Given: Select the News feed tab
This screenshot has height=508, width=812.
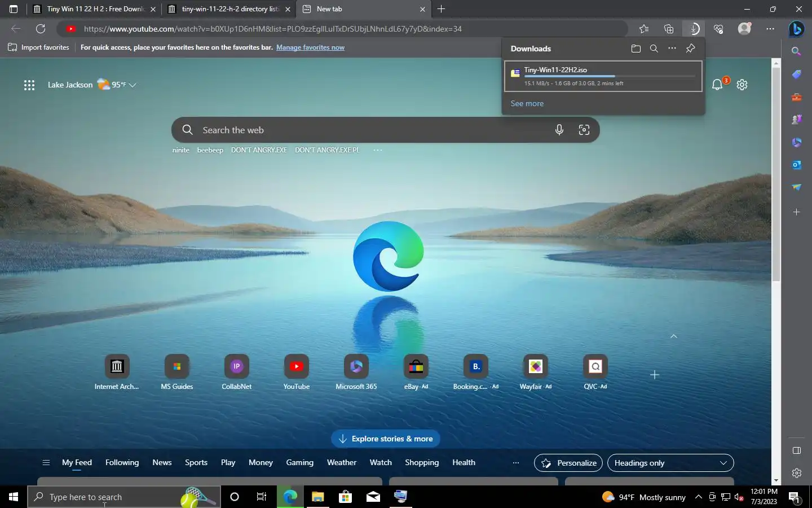Looking at the screenshot, I should point(162,462).
